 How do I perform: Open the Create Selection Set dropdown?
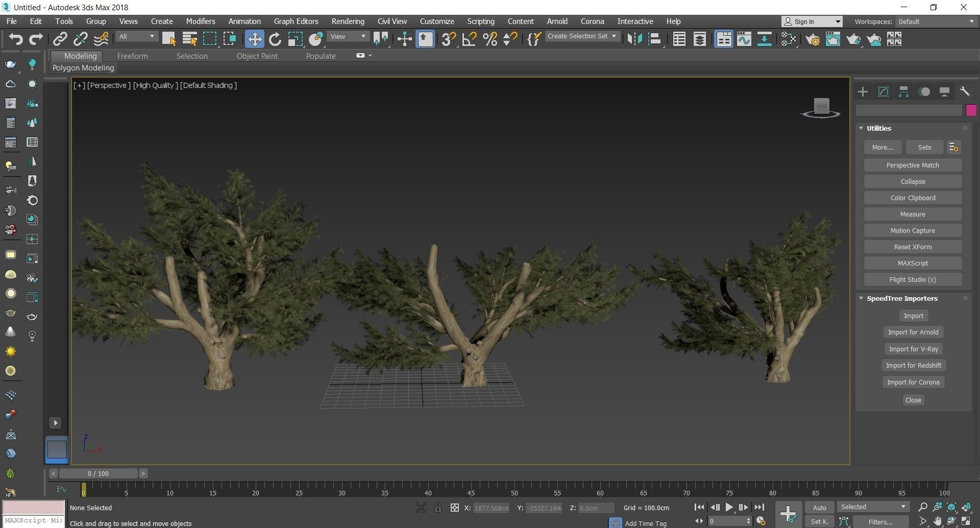tap(582, 36)
